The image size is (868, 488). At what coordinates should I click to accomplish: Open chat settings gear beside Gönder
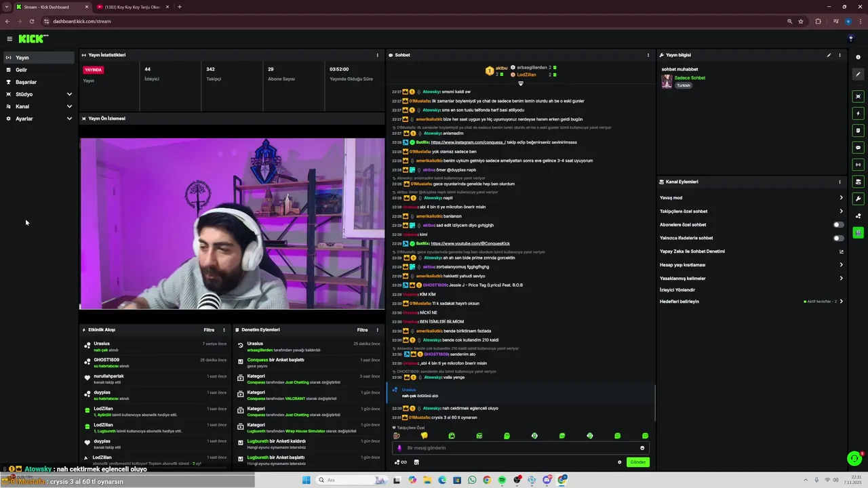tap(619, 462)
